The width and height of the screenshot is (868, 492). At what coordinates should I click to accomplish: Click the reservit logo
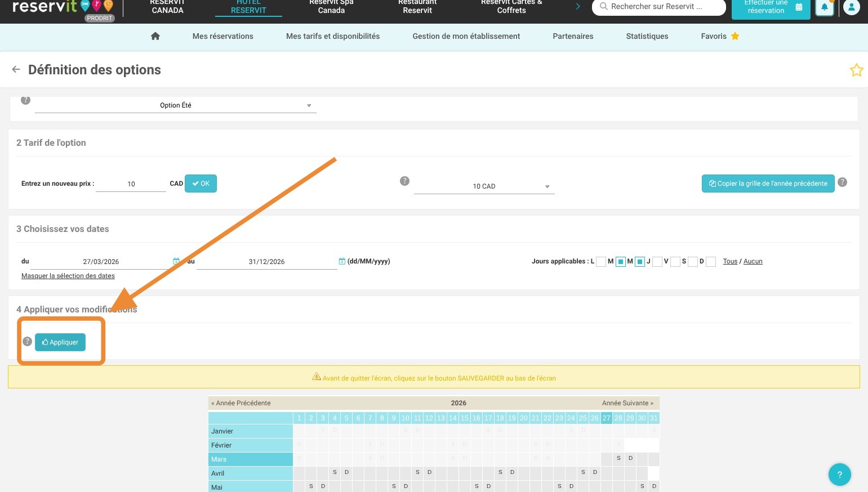(x=63, y=8)
